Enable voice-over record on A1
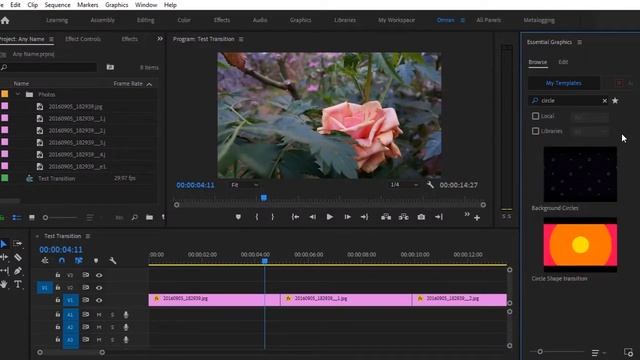 tap(126, 315)
